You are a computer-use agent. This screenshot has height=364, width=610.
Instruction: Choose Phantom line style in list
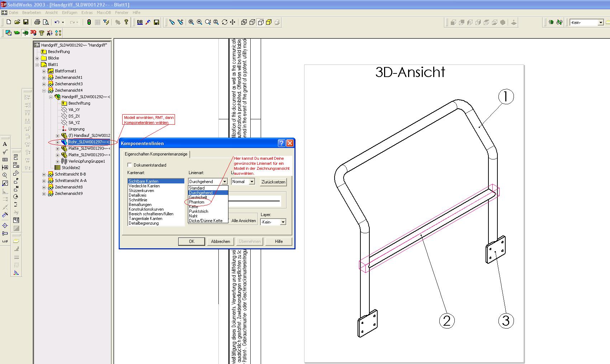tap(208, 202)
